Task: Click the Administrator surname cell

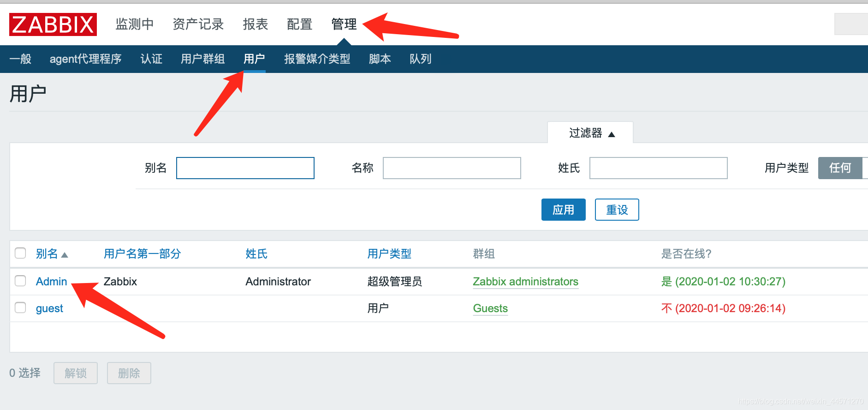Action: pyautogui.click(x=278, y=282)
